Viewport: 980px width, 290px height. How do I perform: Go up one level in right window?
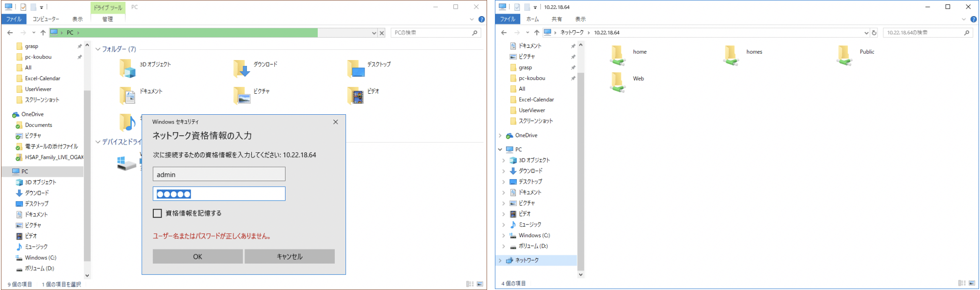coord(537,33)
